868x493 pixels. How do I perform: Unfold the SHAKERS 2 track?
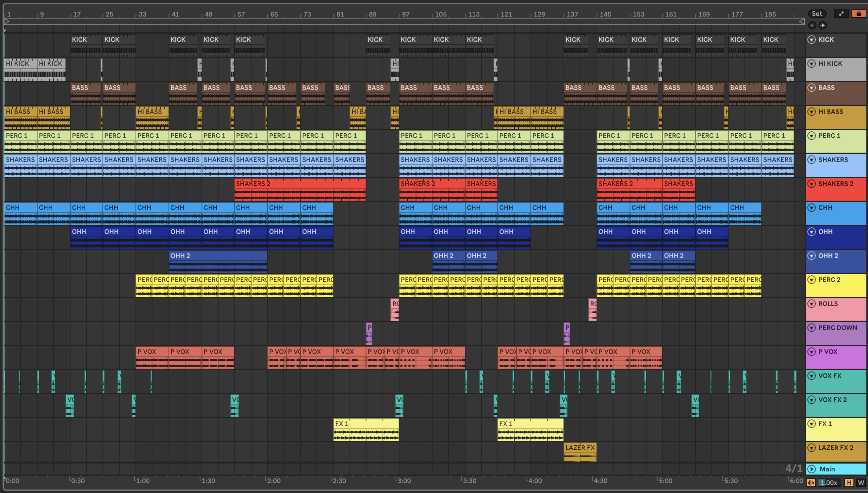[x=811, y=184]
